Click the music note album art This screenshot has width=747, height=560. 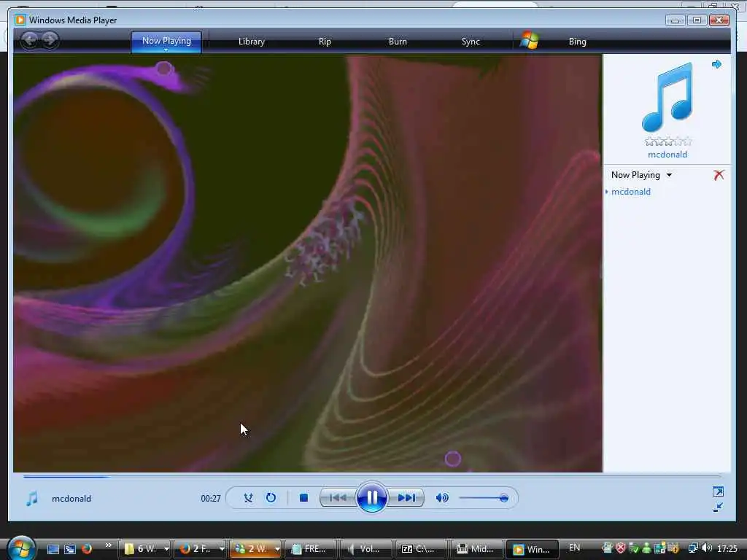click(x=667, y=97)
